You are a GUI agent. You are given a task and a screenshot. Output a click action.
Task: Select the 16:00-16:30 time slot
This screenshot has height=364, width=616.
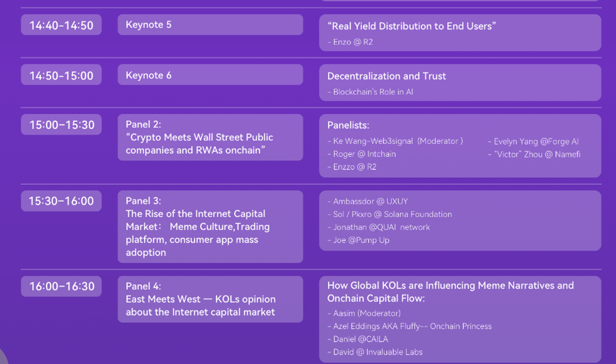[61, 286]
